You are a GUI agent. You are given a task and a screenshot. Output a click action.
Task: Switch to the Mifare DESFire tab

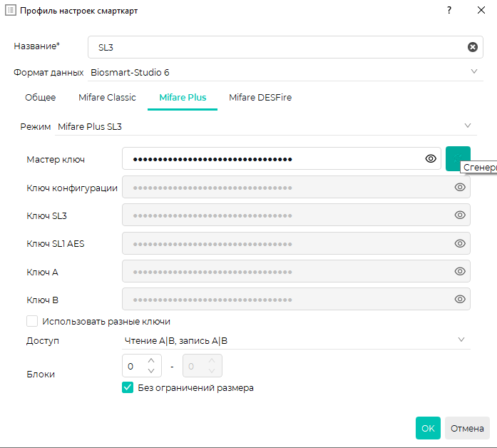tap(260, 97)
